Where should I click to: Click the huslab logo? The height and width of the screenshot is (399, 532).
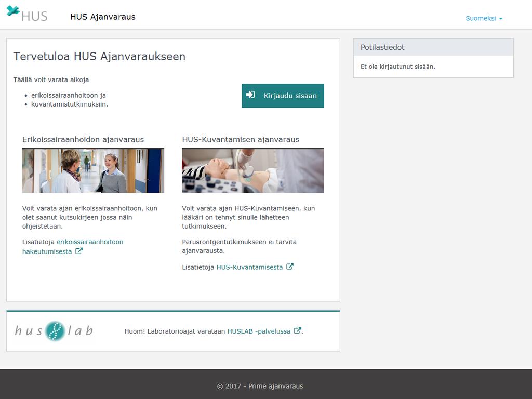(54, 331)
